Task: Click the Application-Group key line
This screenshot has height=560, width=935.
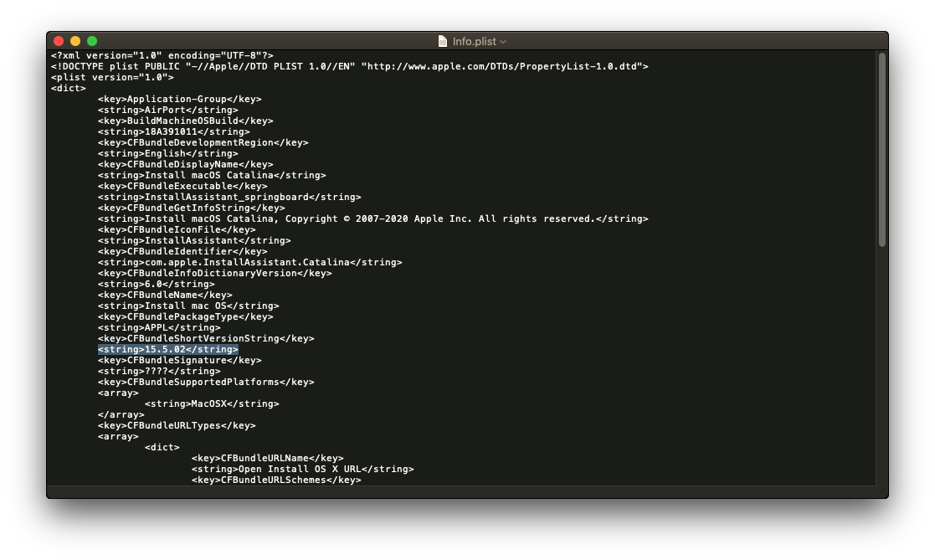Action: tap(179, 99)
